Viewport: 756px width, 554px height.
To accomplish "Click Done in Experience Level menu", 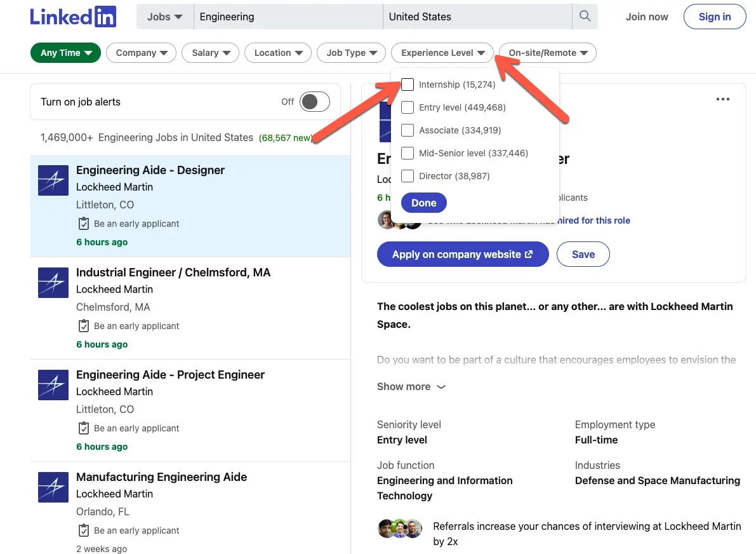I will [x=424, y=203].
